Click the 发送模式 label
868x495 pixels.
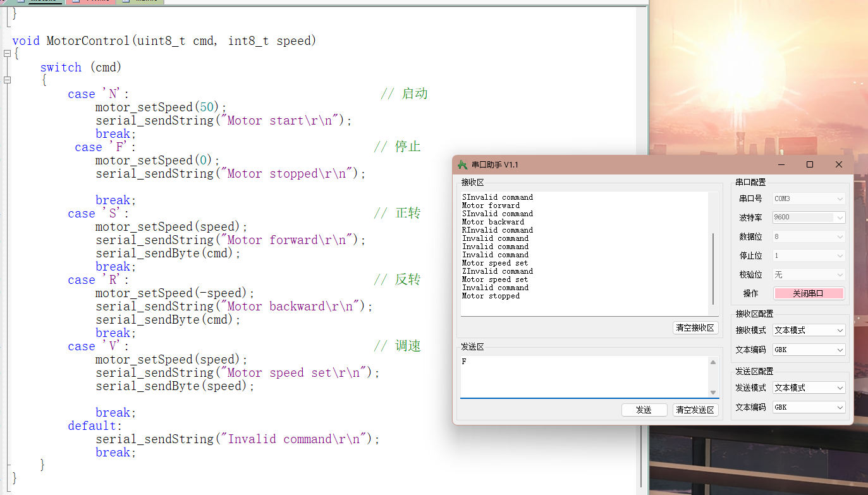[750, 388]
